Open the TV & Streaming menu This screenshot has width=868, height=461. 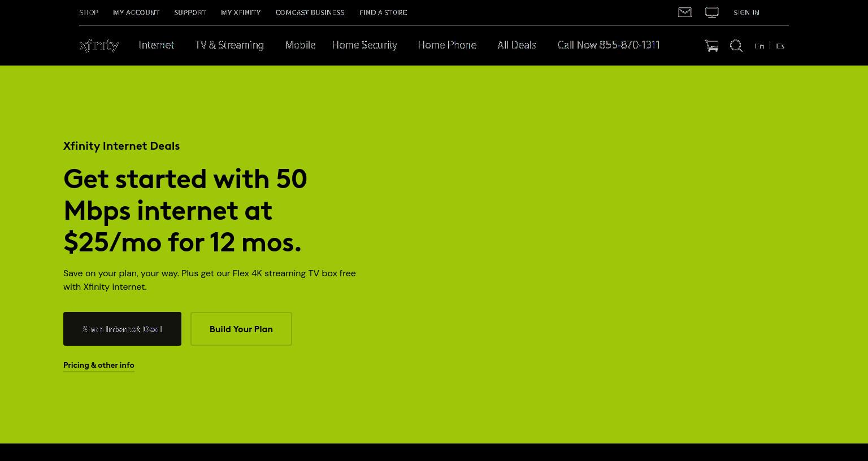[x=229, y=45]
